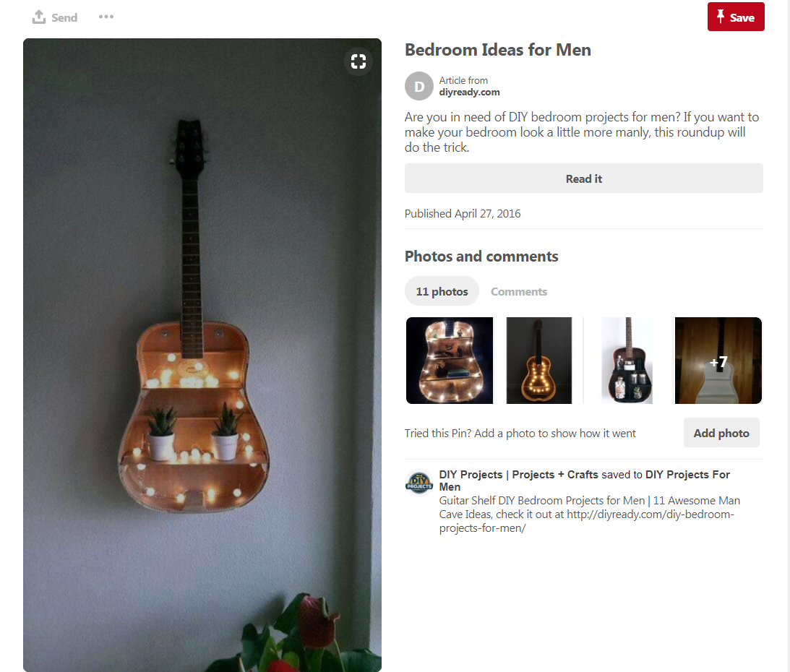Click the pushpin icon in Save button

click(721, 17)
